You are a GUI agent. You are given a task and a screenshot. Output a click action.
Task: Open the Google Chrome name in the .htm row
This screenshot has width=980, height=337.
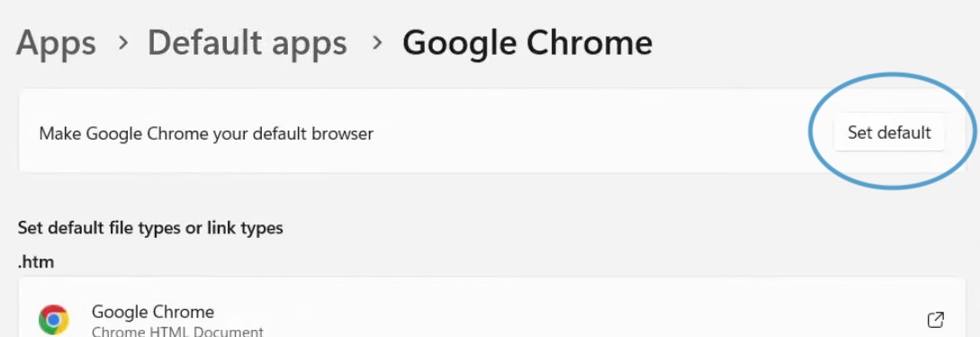tap(153, 312)
